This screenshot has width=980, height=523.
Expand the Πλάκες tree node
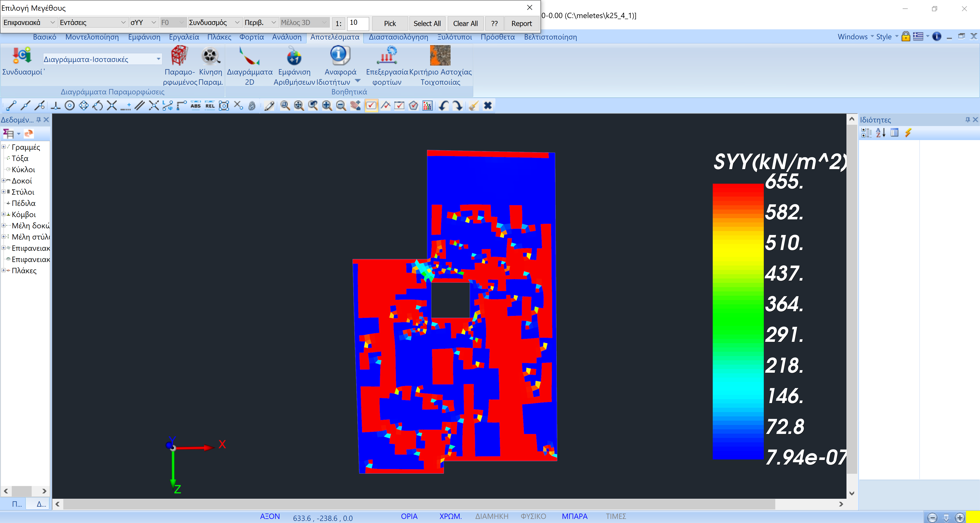click(3, 271)
